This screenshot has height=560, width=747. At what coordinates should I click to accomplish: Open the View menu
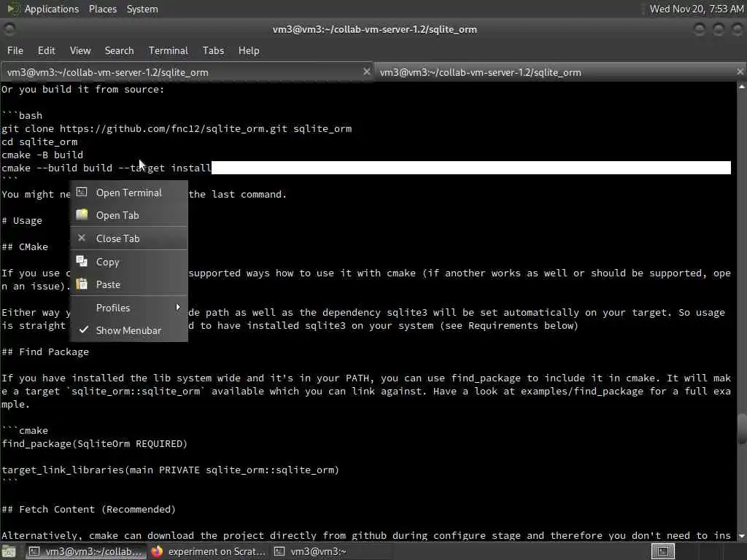coord(80,50)
